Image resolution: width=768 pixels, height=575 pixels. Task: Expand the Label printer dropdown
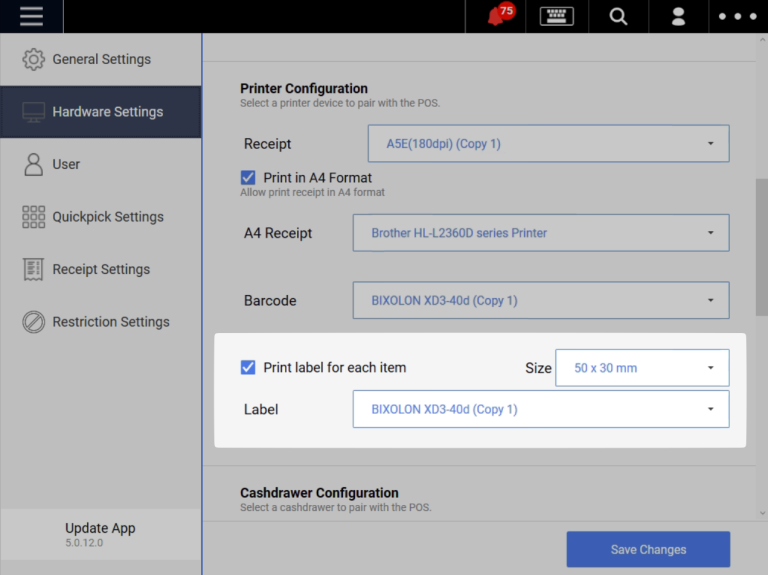pos(540,409)
